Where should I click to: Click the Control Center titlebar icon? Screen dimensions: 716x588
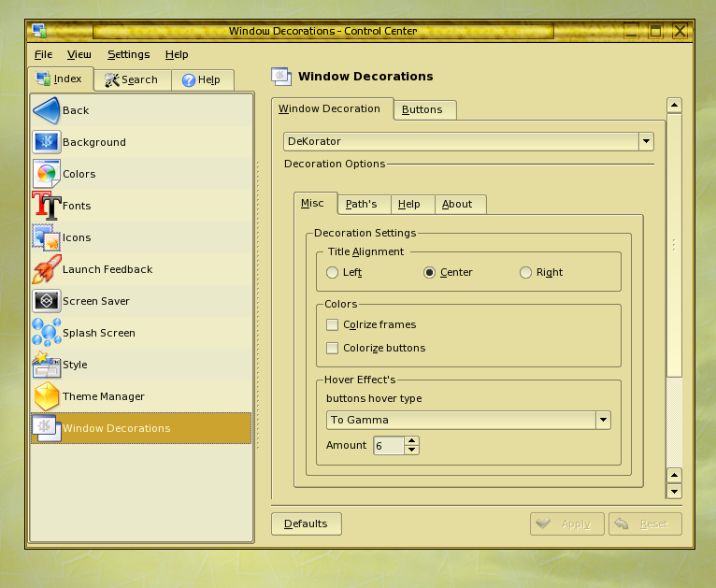(x=39, y=31)
